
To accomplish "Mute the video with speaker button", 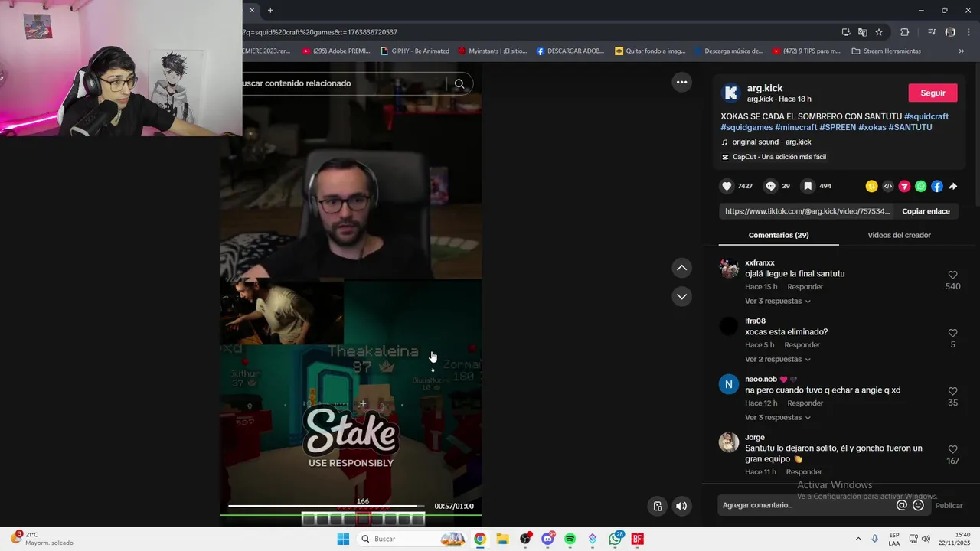I will (x=681, y=506).
